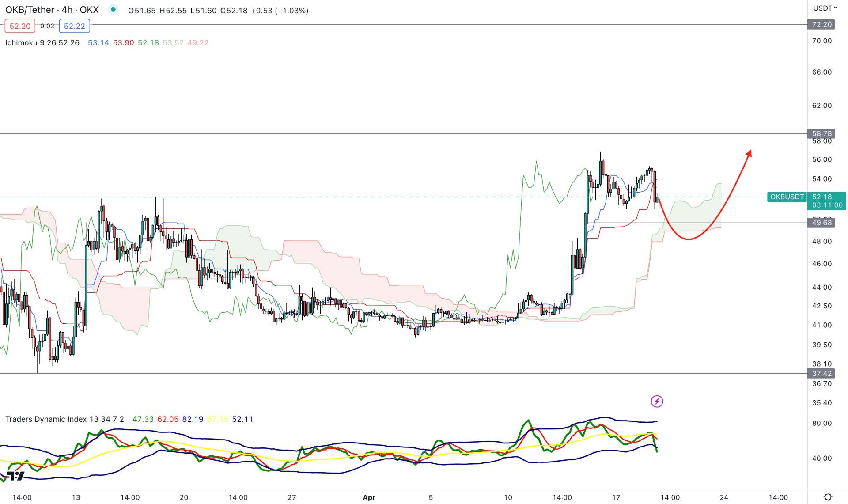Click the green market status dot
848x504 pixels.
click(x=113, y=10)
